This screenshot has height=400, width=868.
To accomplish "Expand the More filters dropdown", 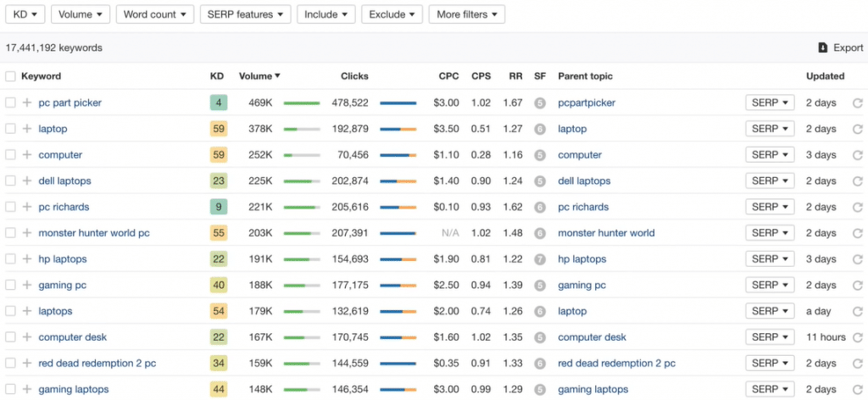I will click(x=467, y=14).
